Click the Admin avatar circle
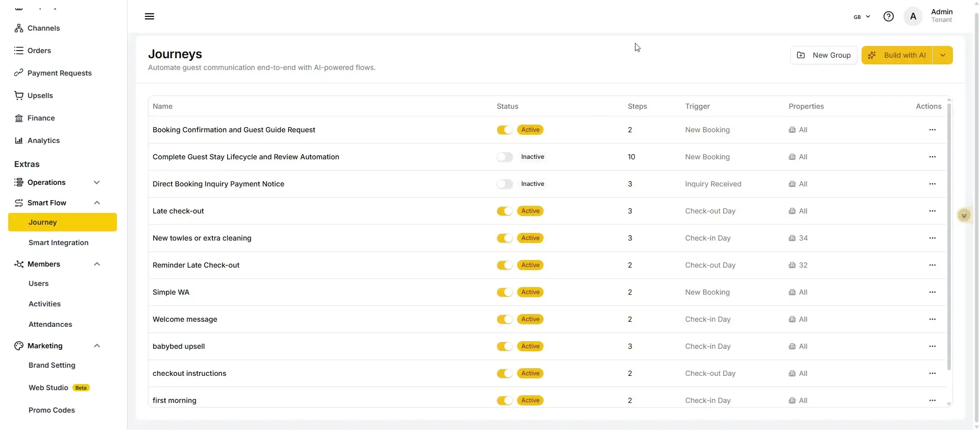 [x=913, y=16]
